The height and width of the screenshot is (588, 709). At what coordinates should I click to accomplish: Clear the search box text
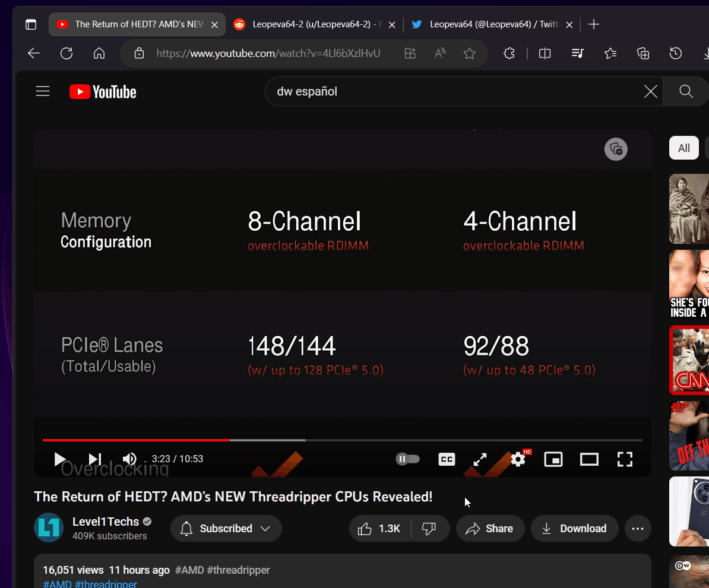pyautogui.click(x=651, y=91)
